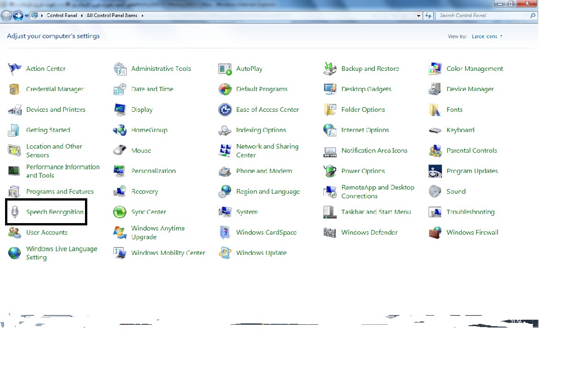Click the Sync Center green icon
588x368 pixels.
pyautogui.click(x=119, y=212)
